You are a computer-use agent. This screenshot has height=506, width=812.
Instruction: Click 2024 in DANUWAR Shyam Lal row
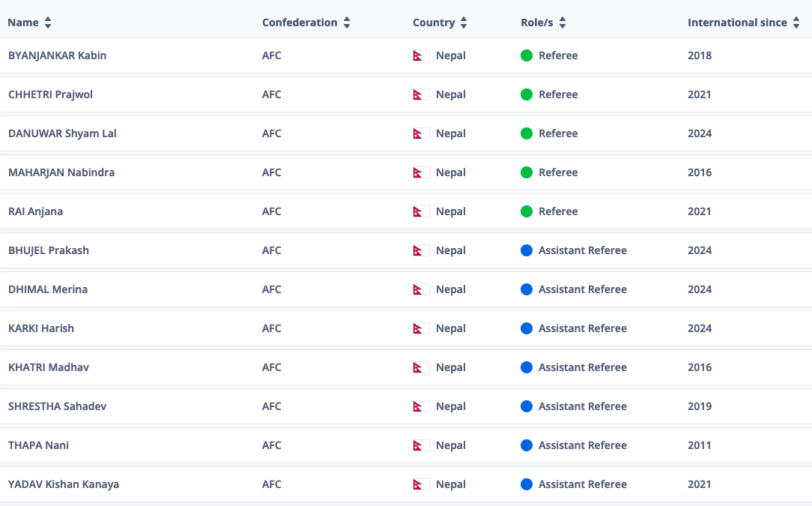point(700,133)
